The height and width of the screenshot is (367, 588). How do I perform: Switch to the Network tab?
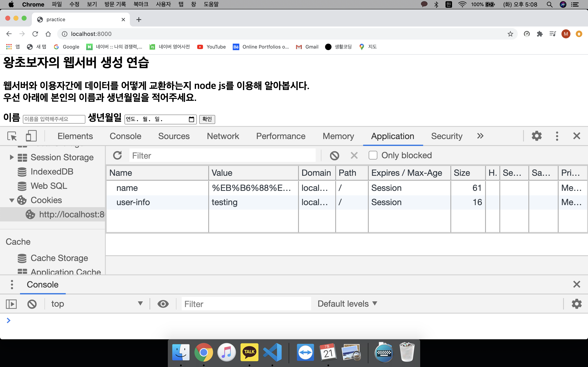click(223, 136)
